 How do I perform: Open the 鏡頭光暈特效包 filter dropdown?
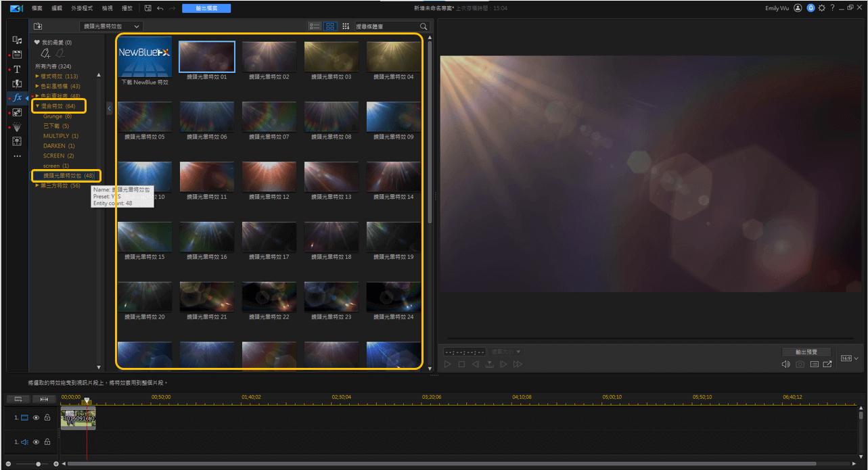click(112, 26)
